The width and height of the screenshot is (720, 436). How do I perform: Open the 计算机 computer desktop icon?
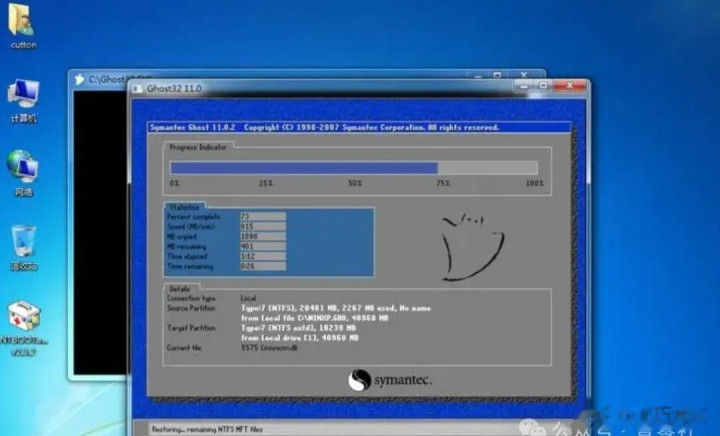(x=23, y=94)
